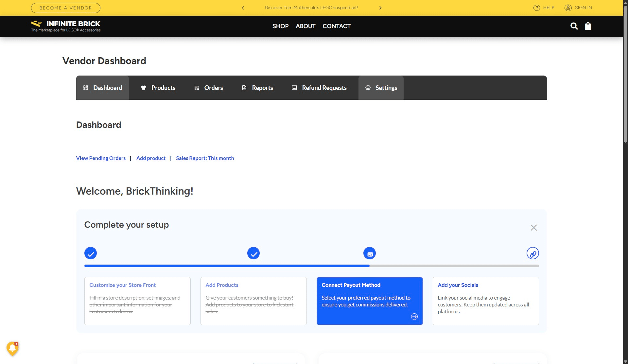This screenshot has height=364, width=628.
Task: Open the Settings tab
Action: (x=381, y=88)
